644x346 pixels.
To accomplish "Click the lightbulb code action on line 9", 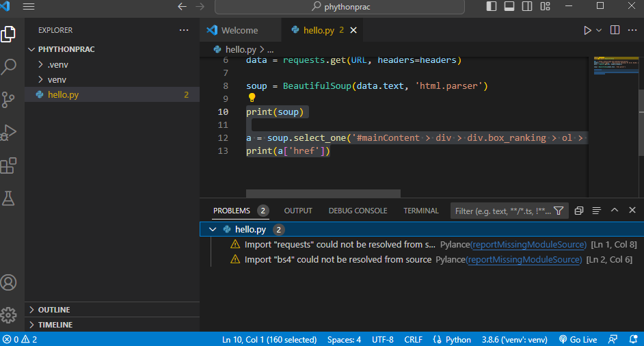I will click(x=252, y=98).
